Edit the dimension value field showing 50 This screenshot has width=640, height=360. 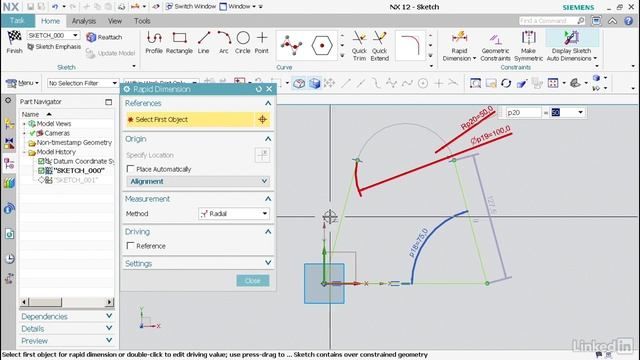563,112
